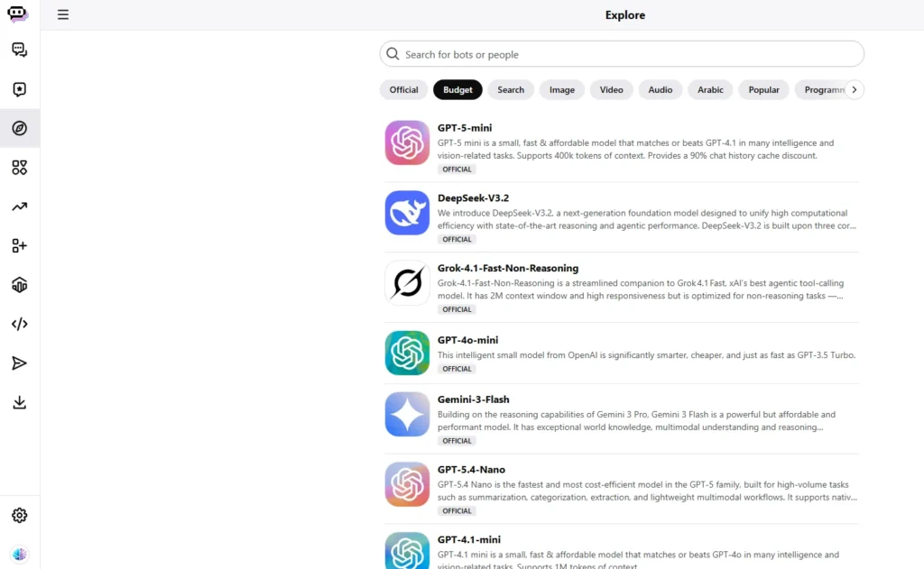The width and height of the screenshot is (924, 569).
Task: Open the API code brackets icon
Action: click(x=20, y=324)
